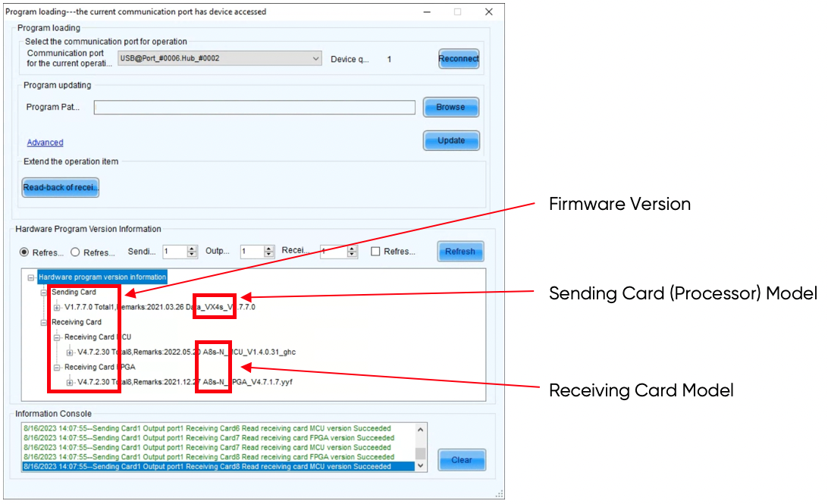Open the Advanced link
Screen dimensions: 828x504
(x=45, y=142)
